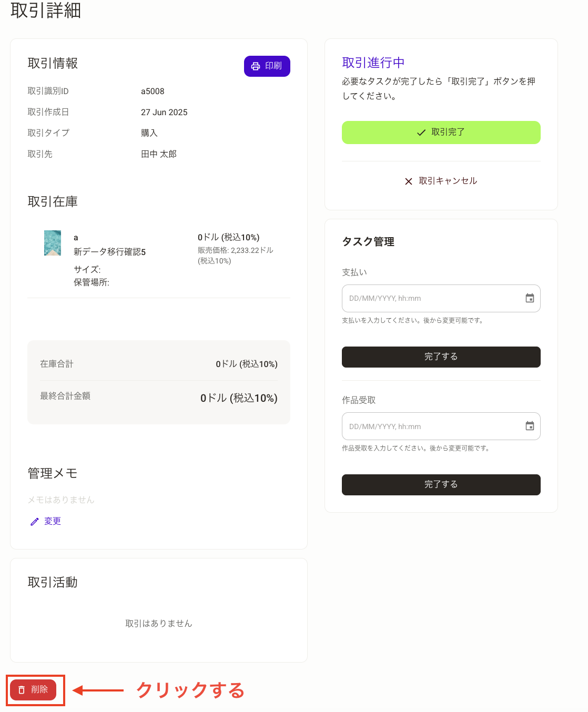Click the 作品受取を入力してください helper text

coord(416,448)
